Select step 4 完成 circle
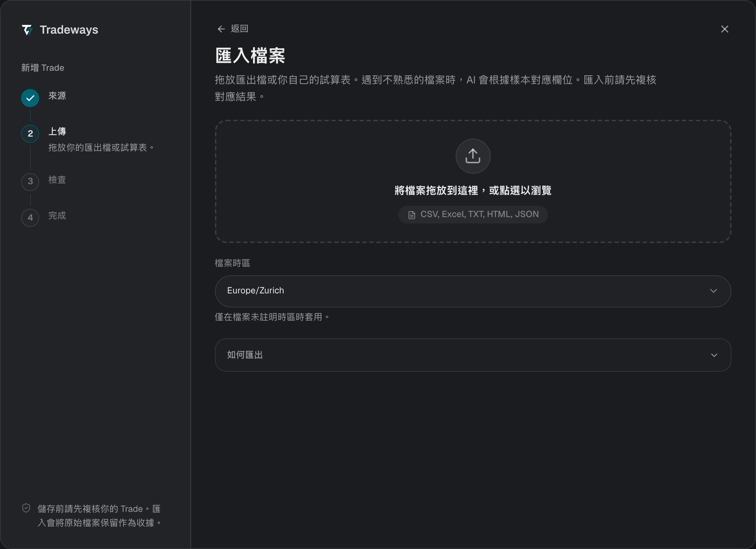The image size is (756, 549). pos(30,217)
